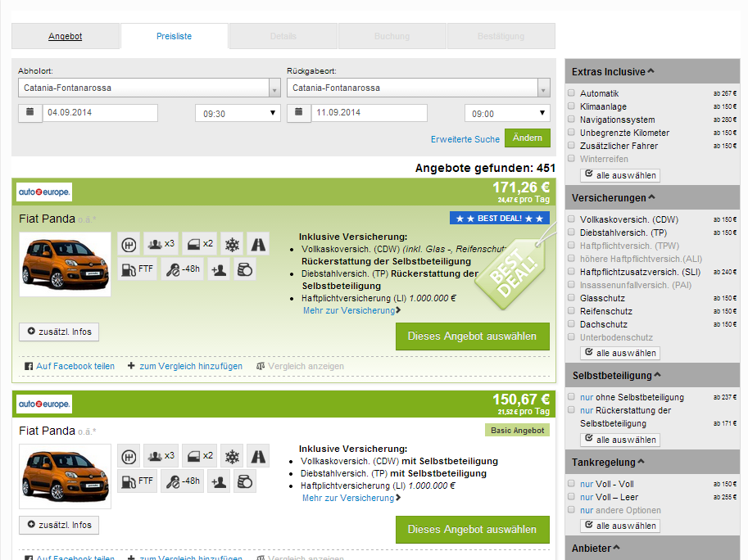Screen dimensions: 748x560
Task: Click the pickup date field 04.09.2014
Action: 100,112
